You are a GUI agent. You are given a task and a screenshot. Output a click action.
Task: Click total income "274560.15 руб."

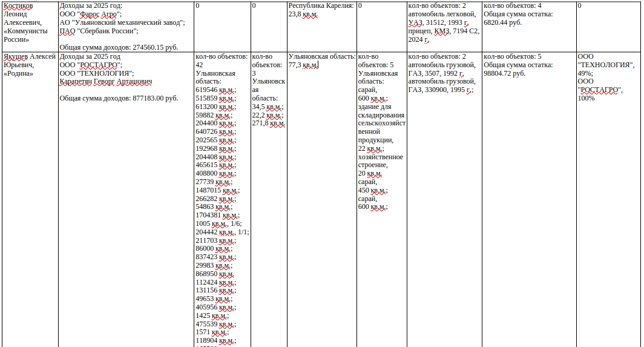pos(155,47)
